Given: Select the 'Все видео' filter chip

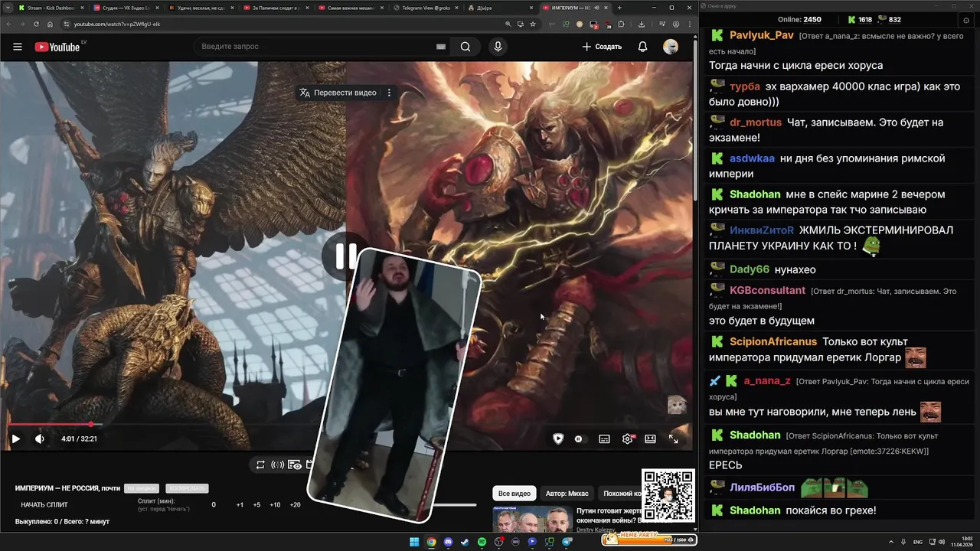Looking at the screenshot, I should point(514,494).
